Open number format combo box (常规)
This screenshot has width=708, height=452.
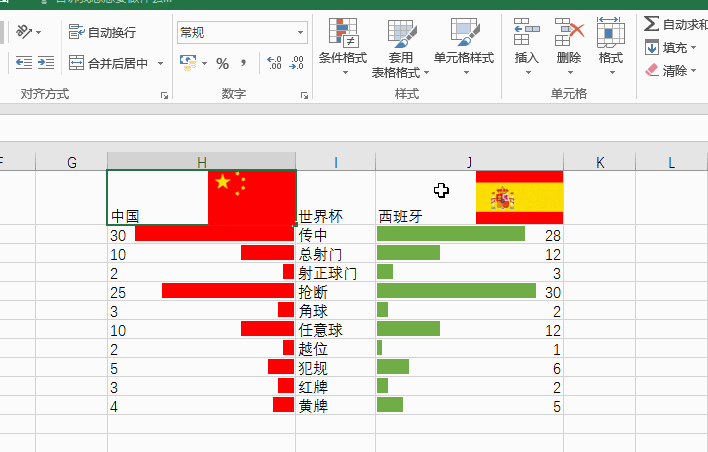pyautogui.click(x=242, y=33)
